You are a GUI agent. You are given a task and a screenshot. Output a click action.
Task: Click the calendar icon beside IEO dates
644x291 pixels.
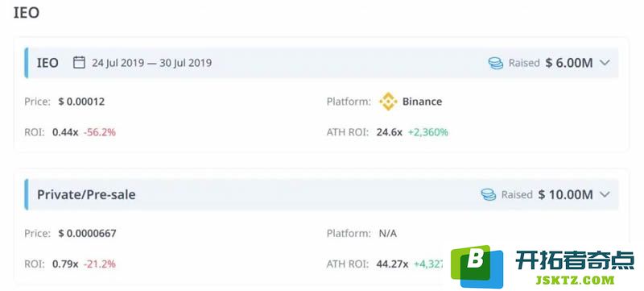pyautogui.click(x=79, y=63)
